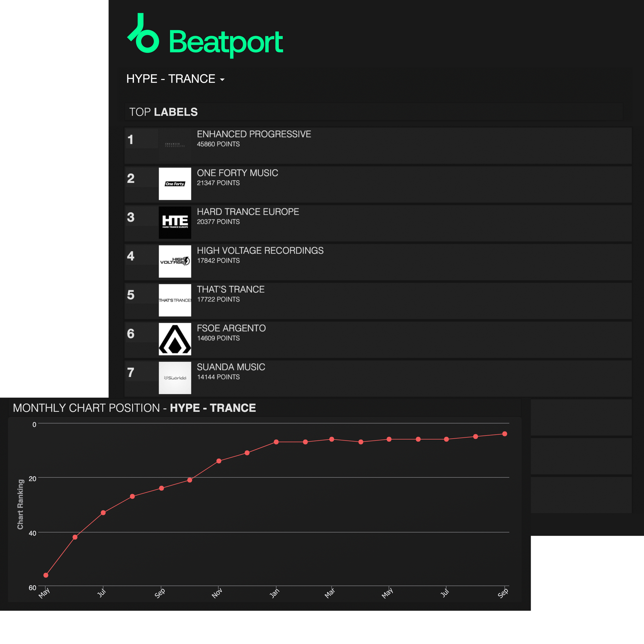Click the Beatport logo
Screen dimensions: 644x644
pyautogui.click(x=205, y=35)
